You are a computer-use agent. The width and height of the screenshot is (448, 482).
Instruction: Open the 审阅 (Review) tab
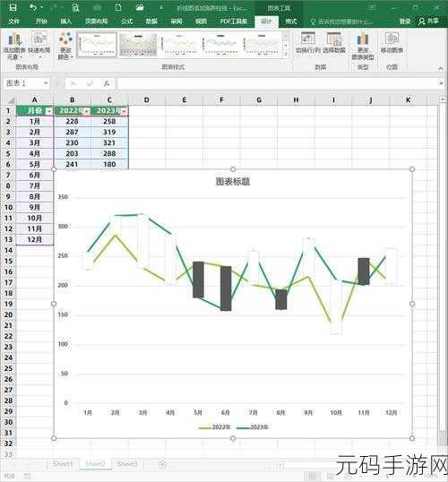[177, 22]
